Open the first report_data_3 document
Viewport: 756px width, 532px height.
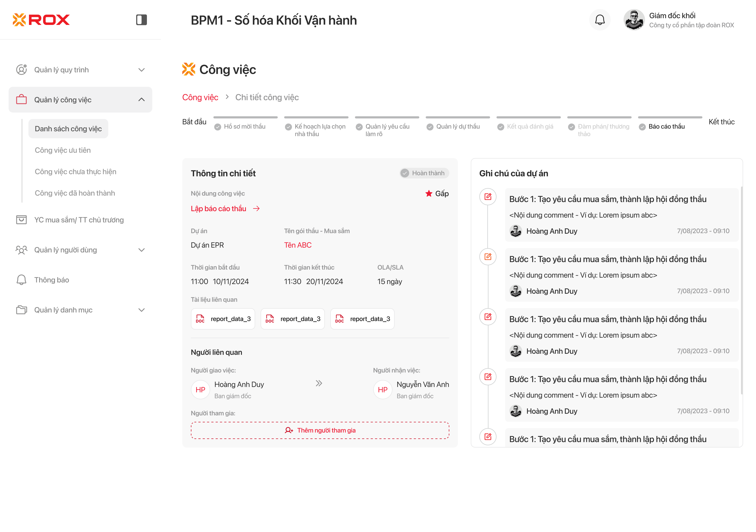(x=223, y=319)
